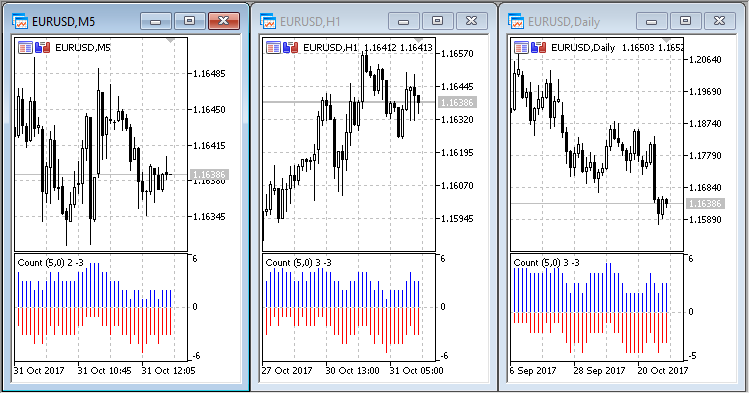Close the EURUSD,H1 window
750x394 pixels.
tap(472, 21)
